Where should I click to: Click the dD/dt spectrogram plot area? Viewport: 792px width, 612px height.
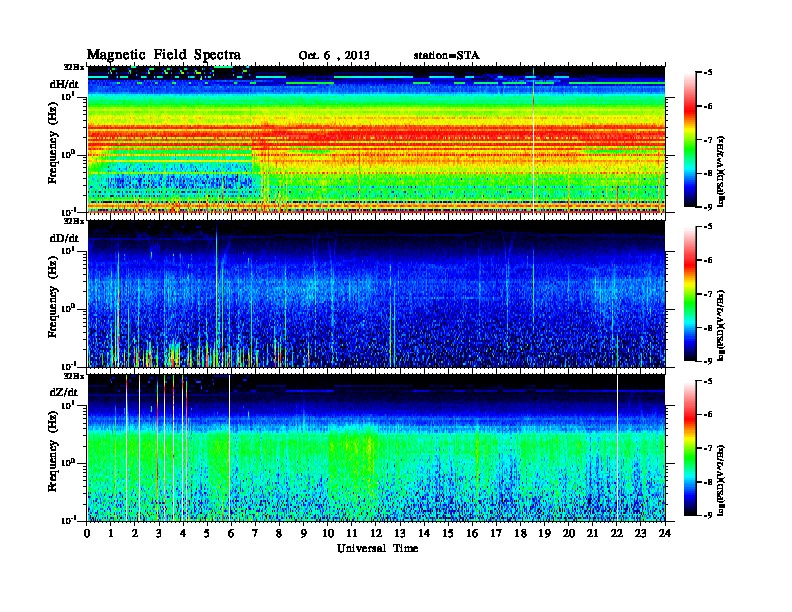point(376,294)
